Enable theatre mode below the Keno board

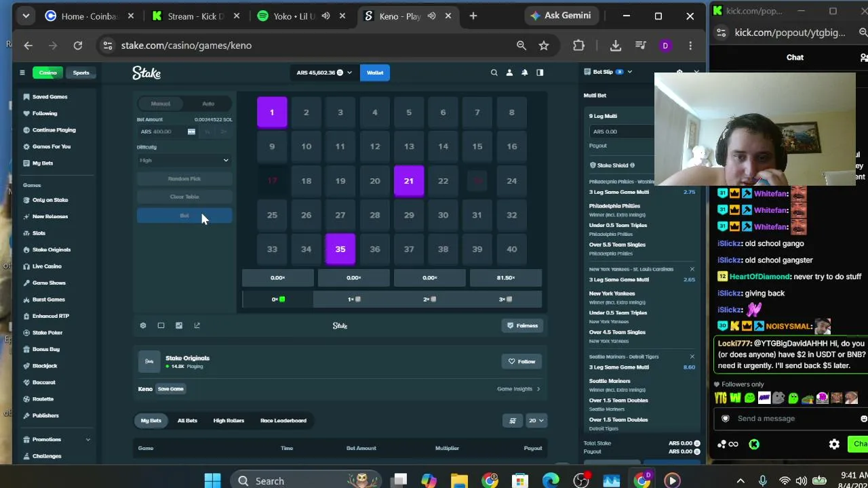[161, 325]
